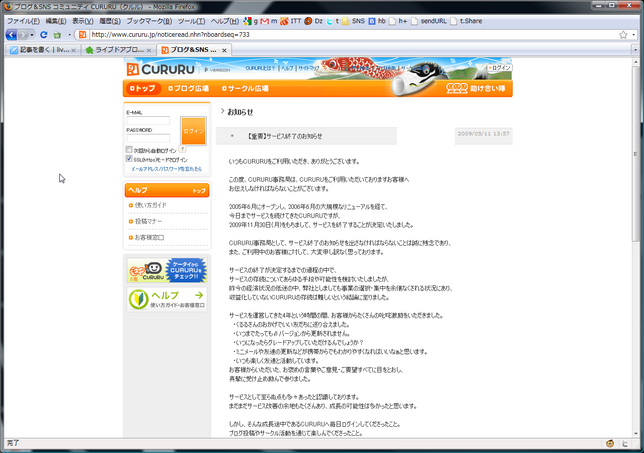644x453 pixels.
Task: Open the list-all-tabs dropdown at tab bar end
Action: click(635, 50)
